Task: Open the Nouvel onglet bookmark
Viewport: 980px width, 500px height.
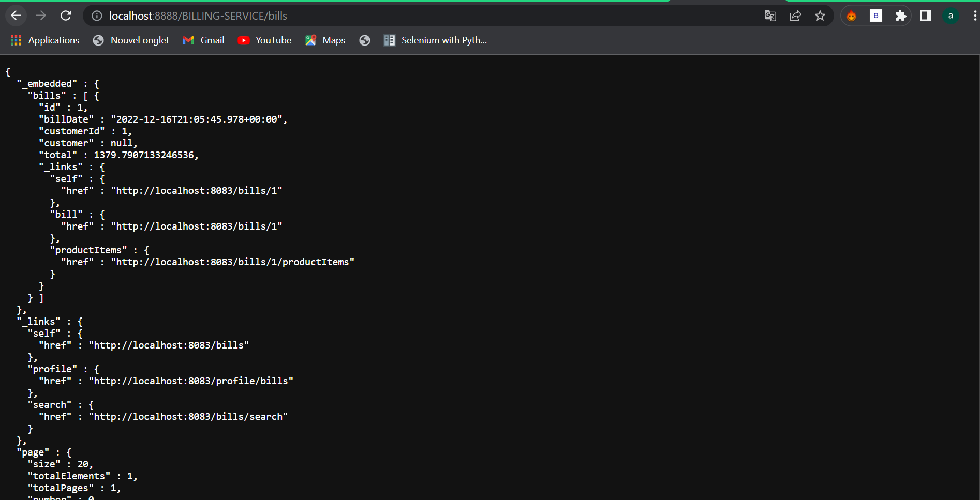Action: (130, 40)
